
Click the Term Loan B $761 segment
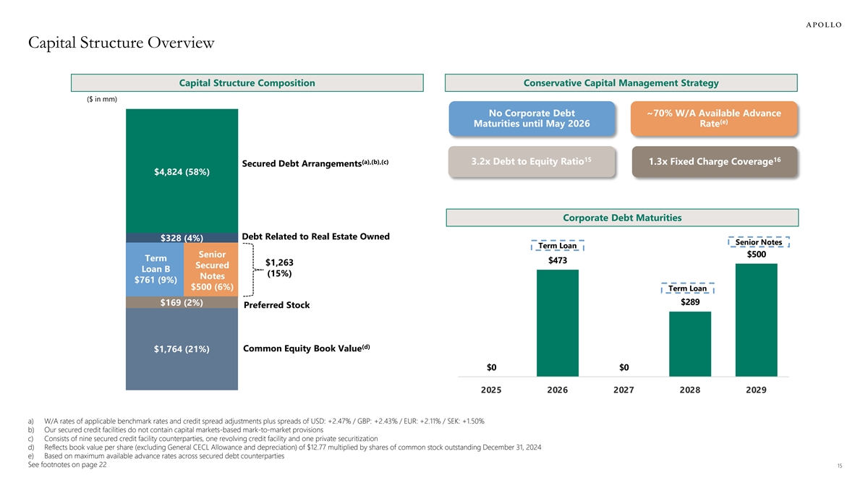point(155,269)
